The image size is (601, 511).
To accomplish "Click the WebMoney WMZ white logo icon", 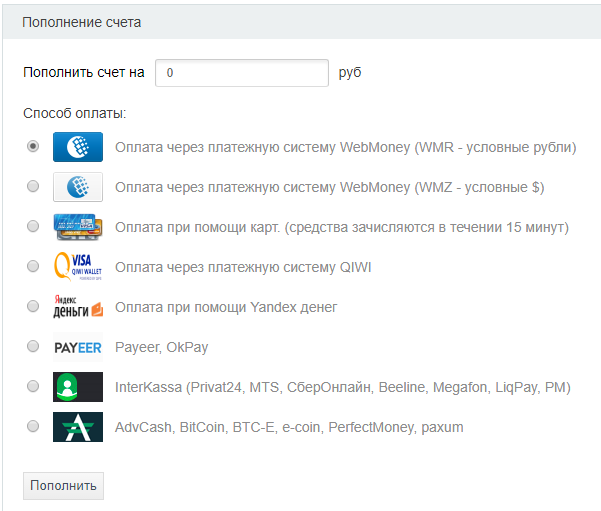I will (78, 187).
